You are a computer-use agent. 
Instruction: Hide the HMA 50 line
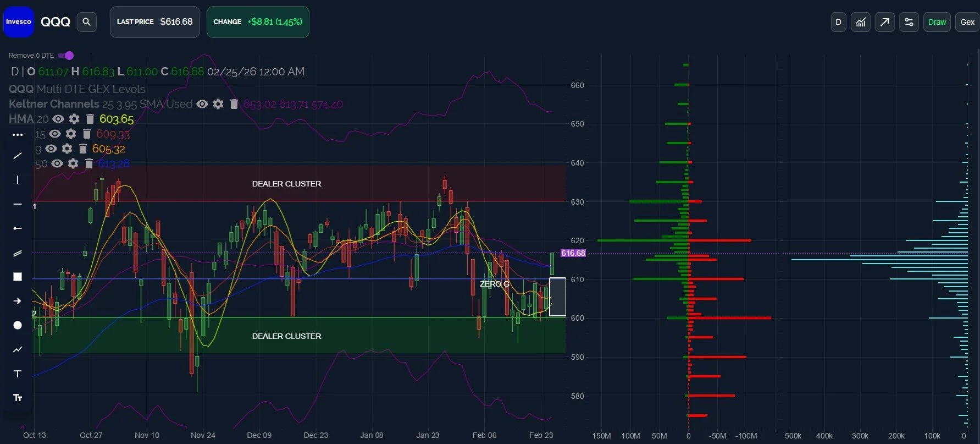(57, 163)
